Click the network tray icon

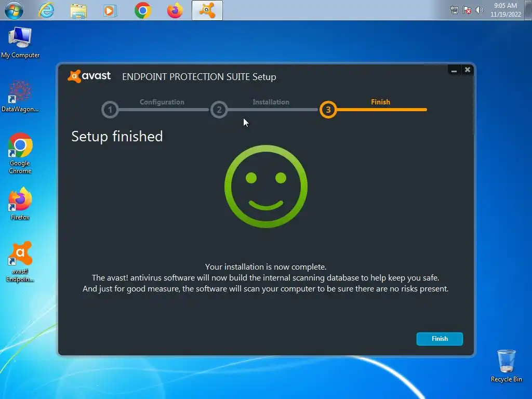click(x=454, y=10)
